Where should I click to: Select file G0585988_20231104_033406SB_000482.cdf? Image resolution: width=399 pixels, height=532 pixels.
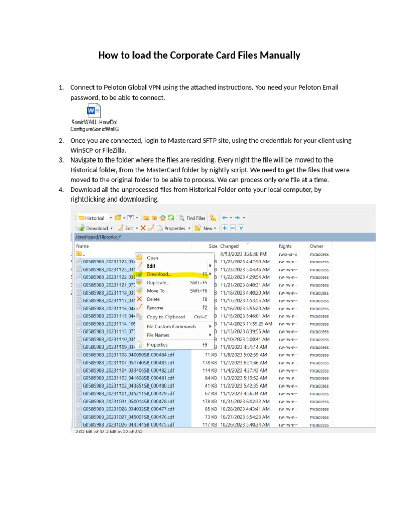coord(128,370)
